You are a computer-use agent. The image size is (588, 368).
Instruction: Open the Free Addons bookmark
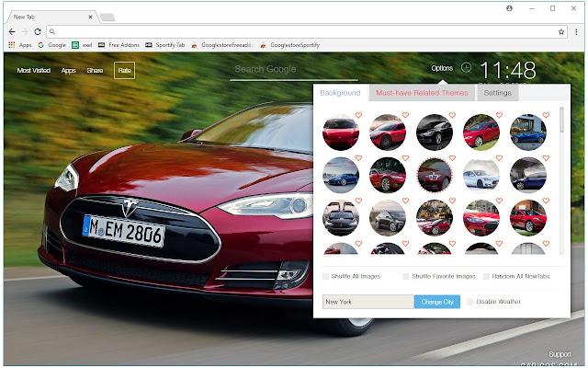(x=119, y=45)
